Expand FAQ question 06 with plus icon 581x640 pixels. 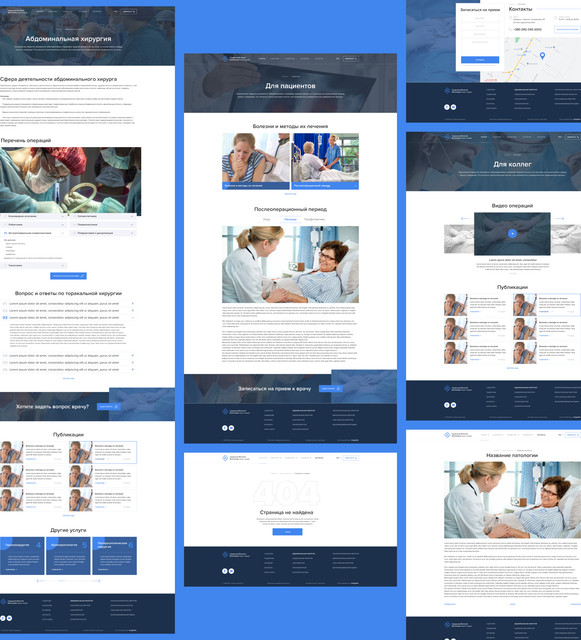pos(133,369)
